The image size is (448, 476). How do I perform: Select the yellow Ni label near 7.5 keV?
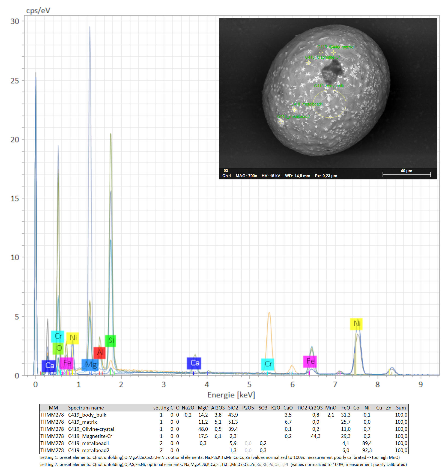tap(356, 324)
